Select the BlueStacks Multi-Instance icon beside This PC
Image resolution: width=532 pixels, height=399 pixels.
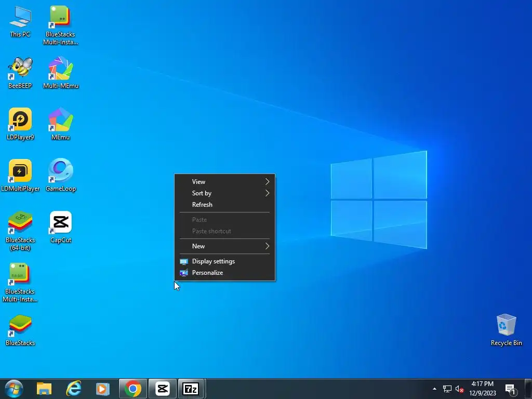[x=60, y=25]
